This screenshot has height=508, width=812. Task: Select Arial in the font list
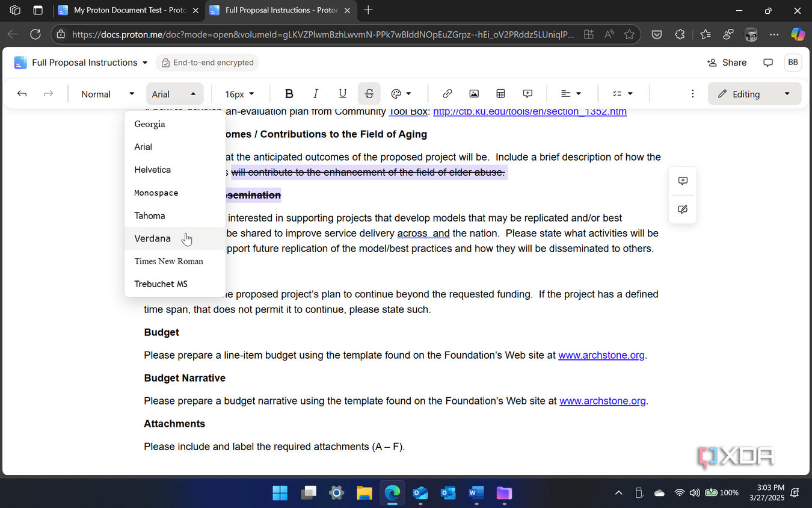point(174,147)
